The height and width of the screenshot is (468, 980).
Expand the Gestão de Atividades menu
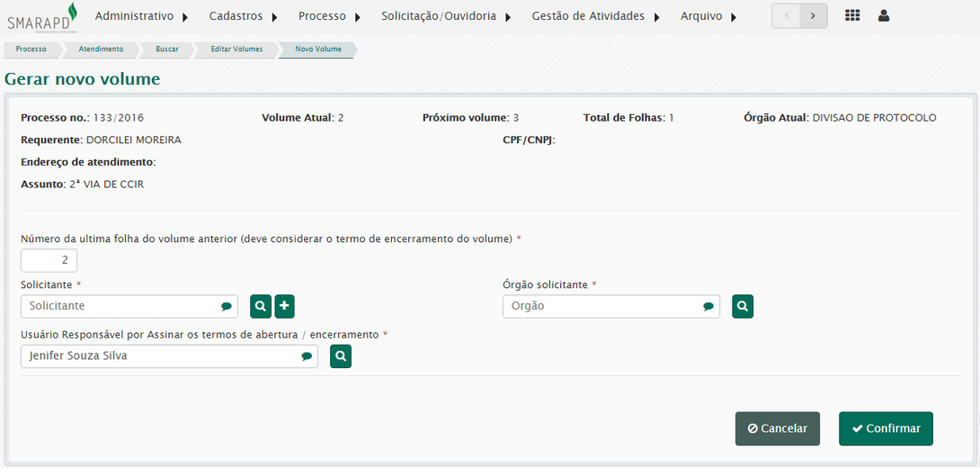(x=595, y=16)
